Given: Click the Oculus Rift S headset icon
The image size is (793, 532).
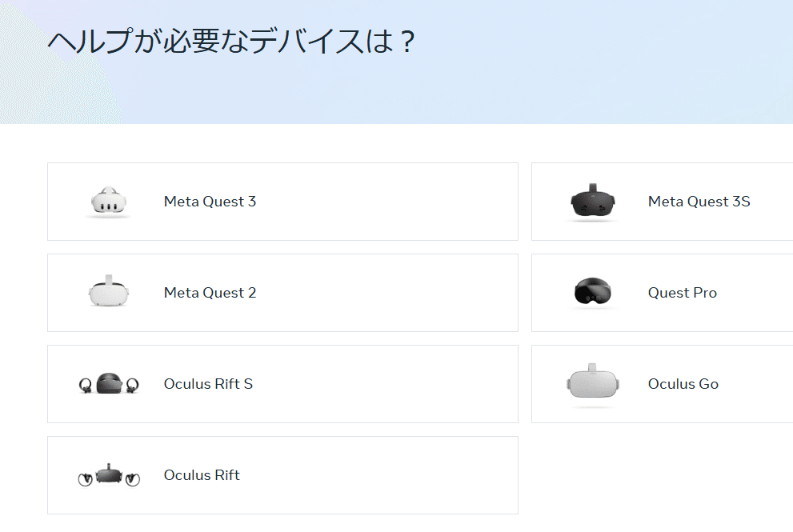Looking at the screenshot, I should [x=110, y=384].
